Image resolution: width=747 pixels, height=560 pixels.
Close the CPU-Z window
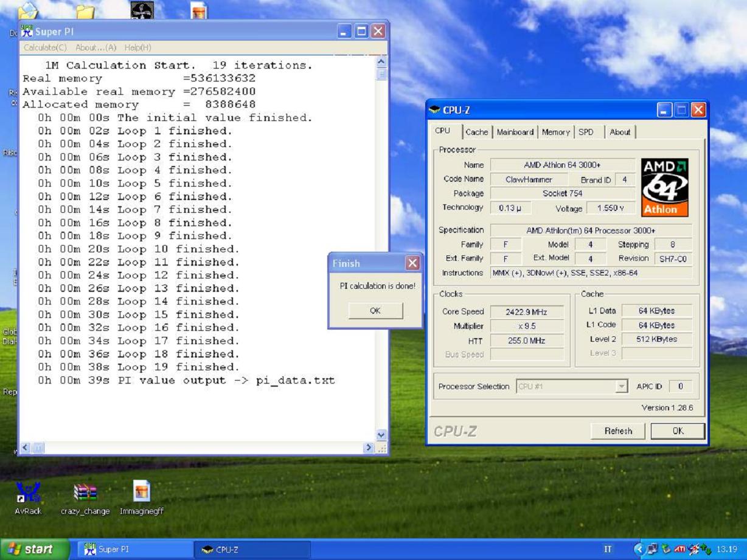tap(698, 110)
